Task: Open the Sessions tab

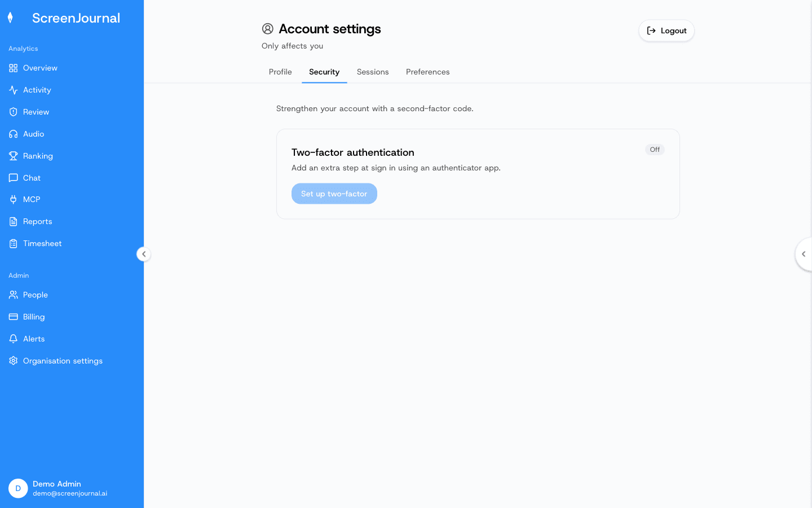Action: (373, 72)
